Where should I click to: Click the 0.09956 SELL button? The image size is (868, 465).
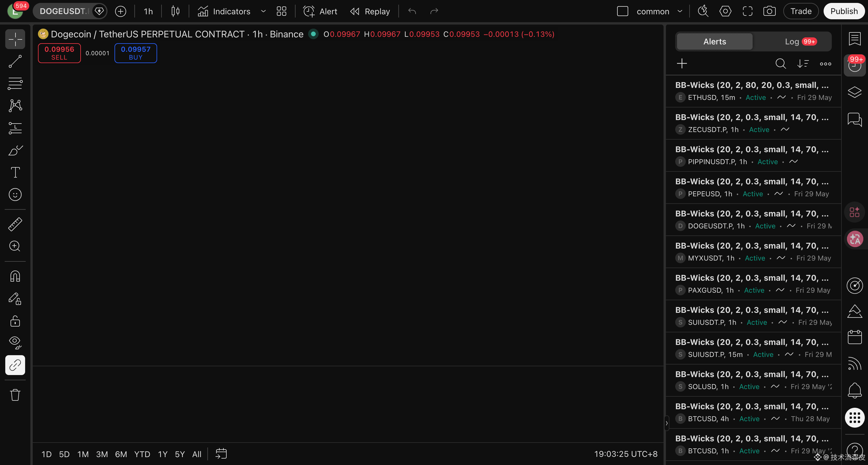[x=59, y=53]
